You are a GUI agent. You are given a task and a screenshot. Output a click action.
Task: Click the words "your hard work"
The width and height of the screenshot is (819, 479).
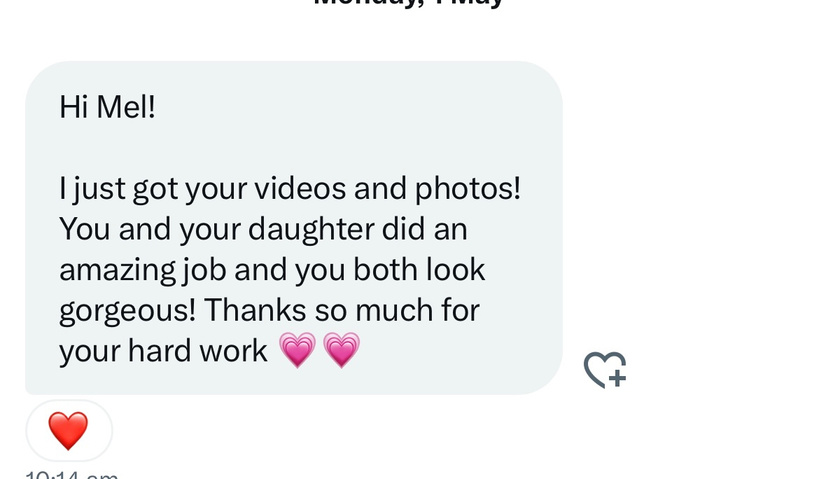point(163,351)
